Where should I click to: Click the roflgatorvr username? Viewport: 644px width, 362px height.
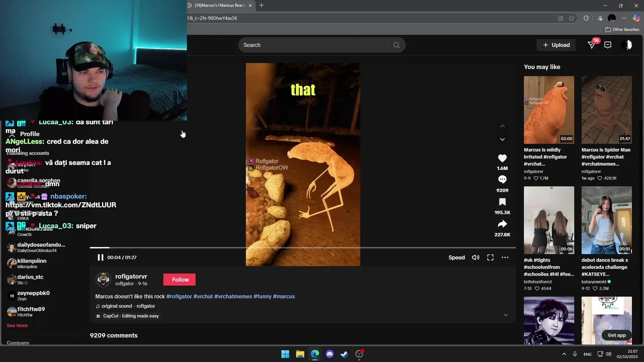pyautogui.click(x=131, y=277)
